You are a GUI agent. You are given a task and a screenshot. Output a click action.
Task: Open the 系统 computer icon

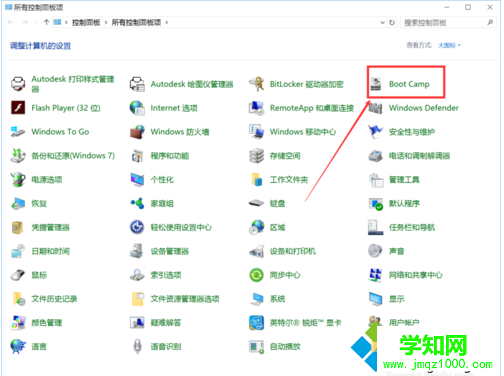[256, 299]
